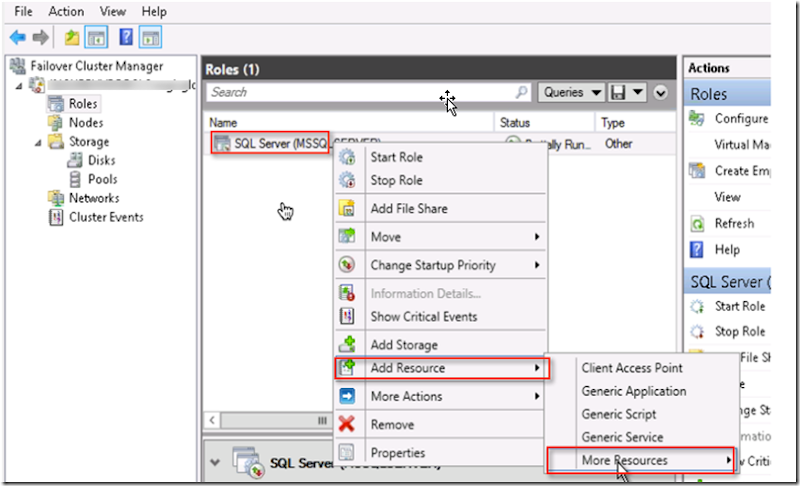This screenshot has height=486, width=800.
Task: Select Nodes in the console tree
Action: pyautogui.click(x=86, y=122)
